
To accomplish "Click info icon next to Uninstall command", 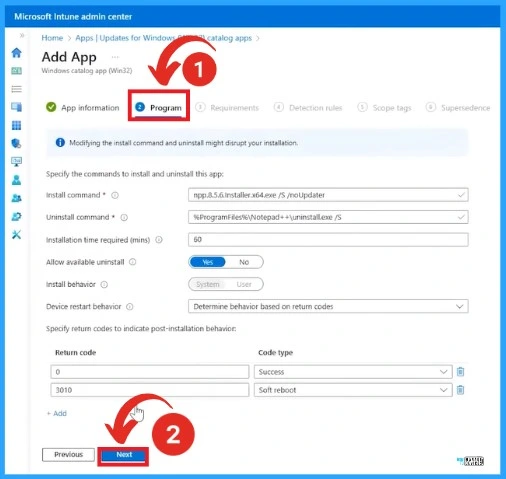I will point(124,218).
